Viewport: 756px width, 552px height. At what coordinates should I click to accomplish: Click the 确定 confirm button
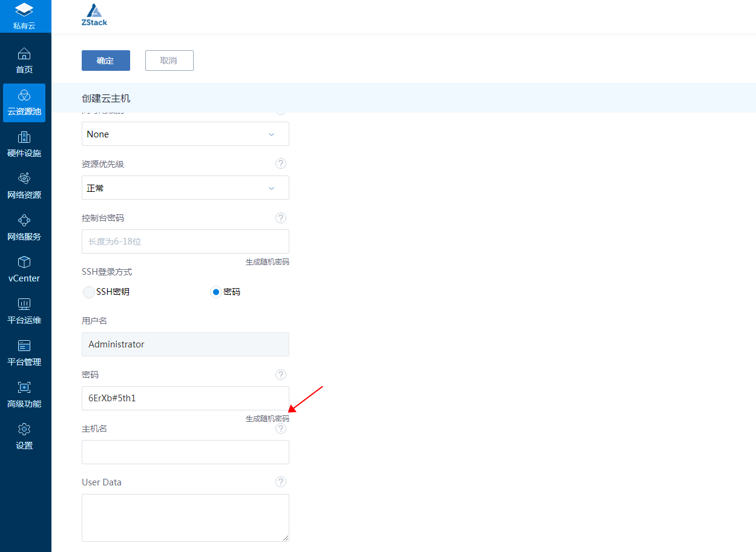tap(105, 61)
